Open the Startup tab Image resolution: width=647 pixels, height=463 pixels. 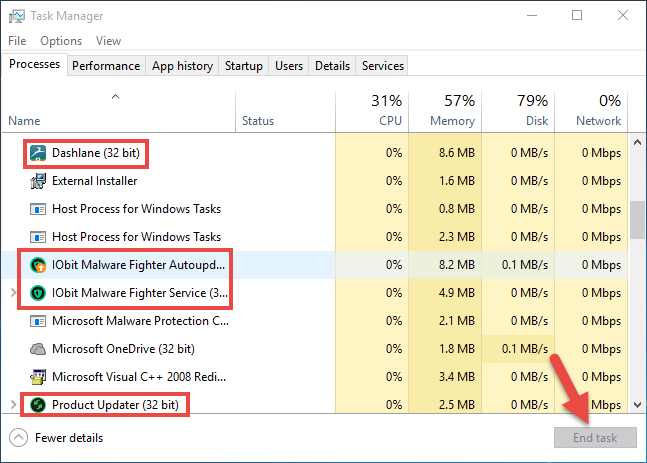243,66
